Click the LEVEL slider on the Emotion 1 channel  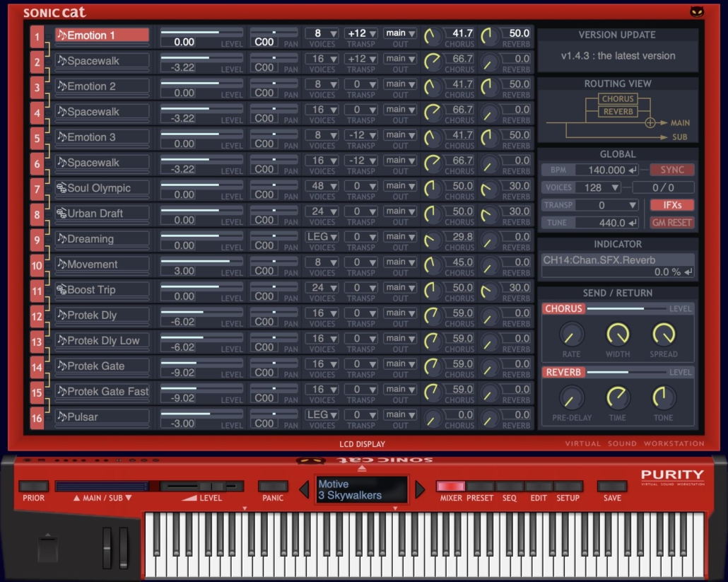(x=199, y=33)
